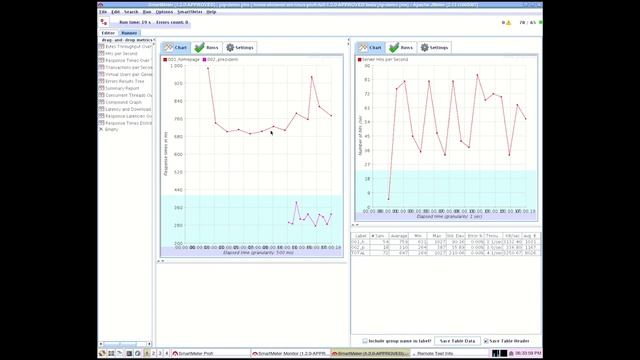Click the green status indicator at top right
640x360 pixels.
pos(541,22)
